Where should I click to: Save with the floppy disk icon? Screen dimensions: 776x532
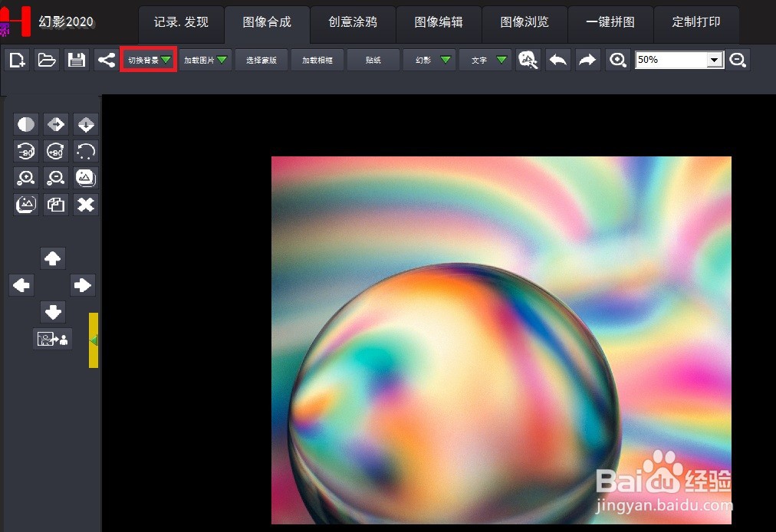[x=76, y=61]
